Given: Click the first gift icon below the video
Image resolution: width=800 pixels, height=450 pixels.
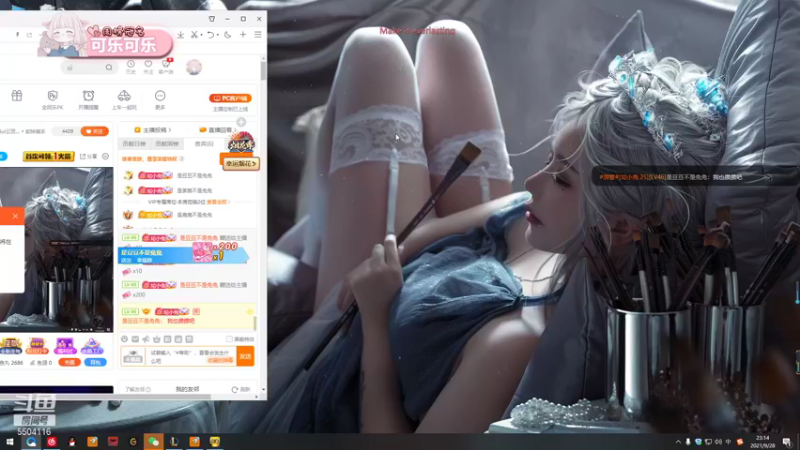Looking at the screenshot, I should (x=11, y=345).
